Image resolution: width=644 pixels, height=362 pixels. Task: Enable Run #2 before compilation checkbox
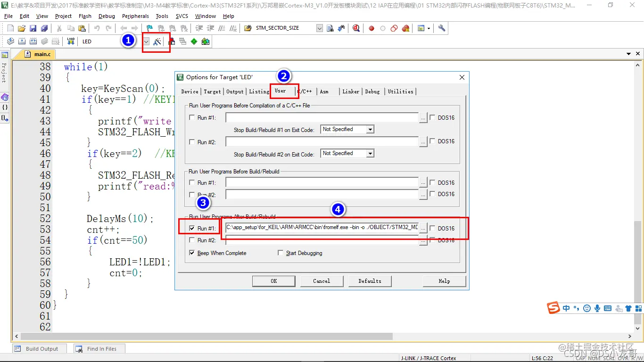(x=192, y=142)
